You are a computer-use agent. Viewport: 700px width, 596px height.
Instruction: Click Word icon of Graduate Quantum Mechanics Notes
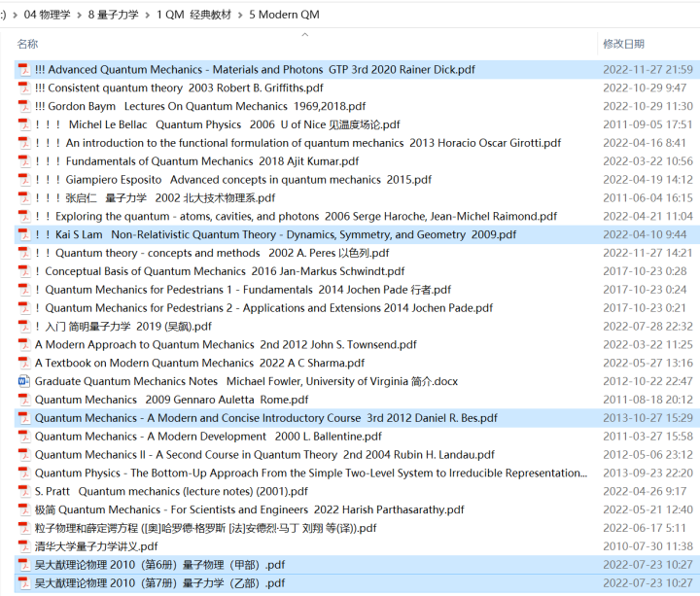(23, 381)
